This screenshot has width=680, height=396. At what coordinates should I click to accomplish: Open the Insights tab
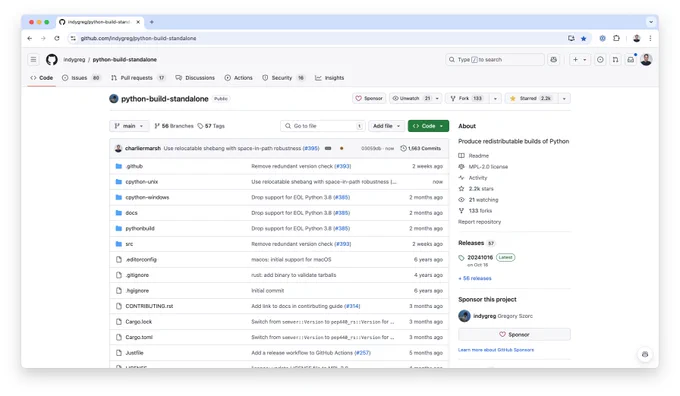[330, 78]
